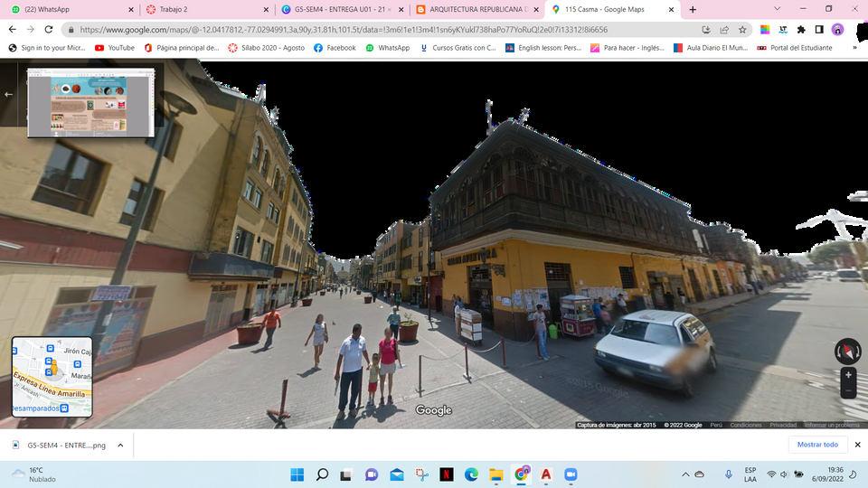Switch to the G5-SEM4 ENTREGA U01 tab

click(x=342, y=9)
